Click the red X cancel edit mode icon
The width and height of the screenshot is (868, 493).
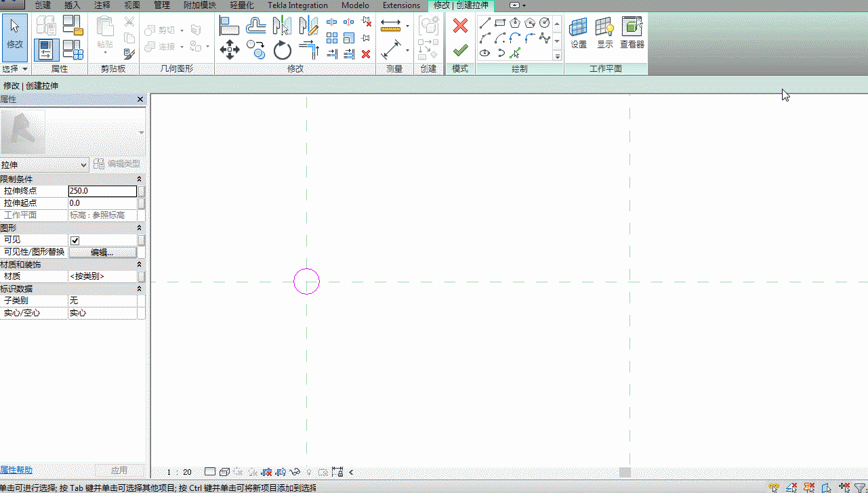[x=460, y=26]
